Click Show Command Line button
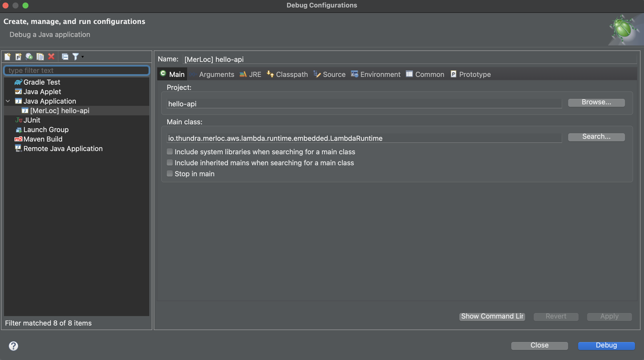Viewport: 644px width, 360px height. pos(492,316)
